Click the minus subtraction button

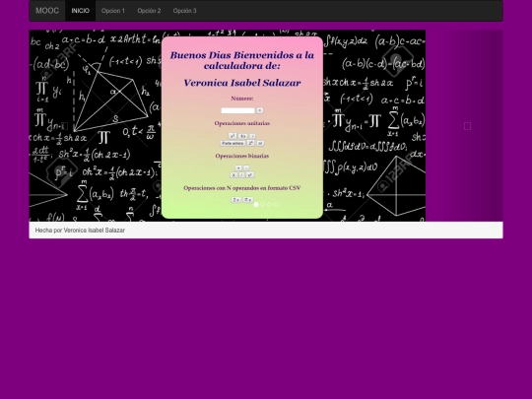pos(246,168)
